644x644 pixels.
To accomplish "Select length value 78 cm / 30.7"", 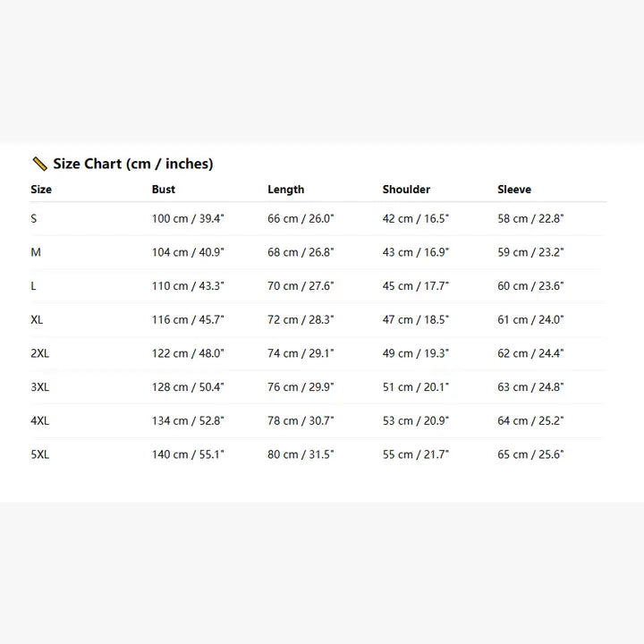I will [301, 420].
